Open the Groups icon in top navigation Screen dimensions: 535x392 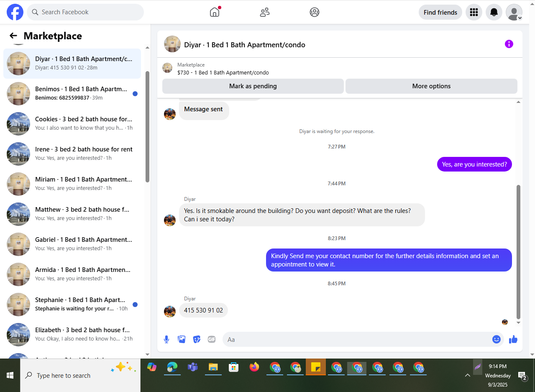(x=315, y=12)
